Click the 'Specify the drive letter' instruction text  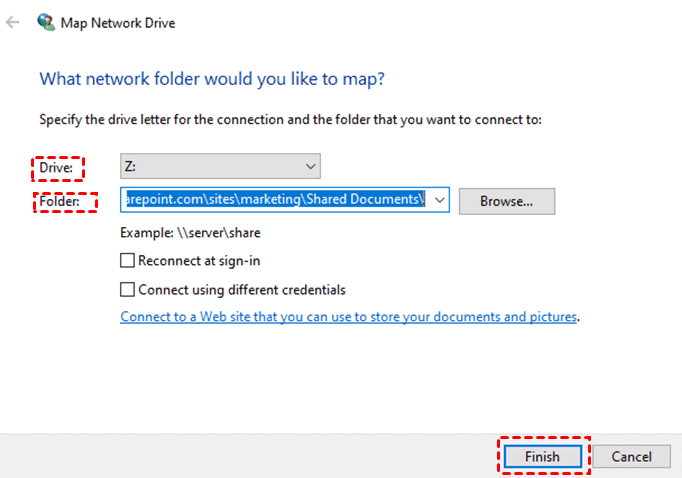[x=290, y=119]
